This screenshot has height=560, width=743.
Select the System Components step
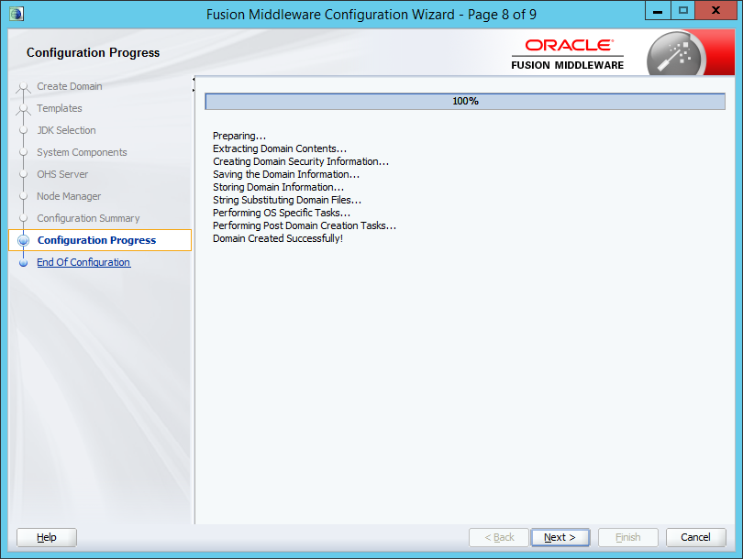tap(82, 152)
